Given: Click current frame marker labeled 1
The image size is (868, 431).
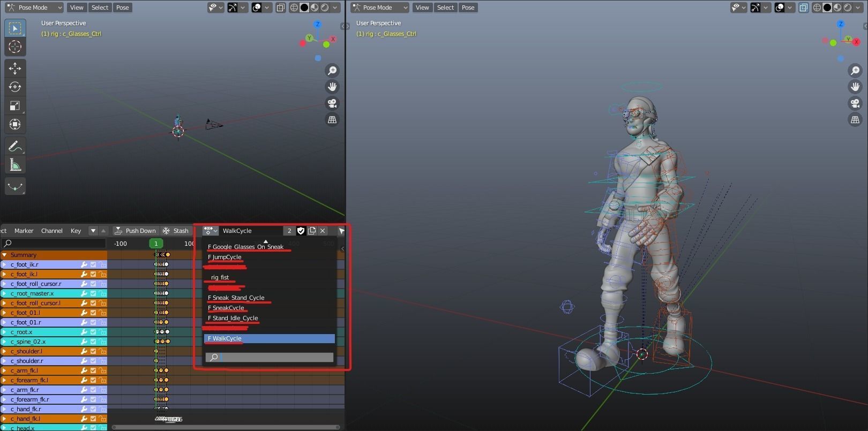Looking at the screenshot, I should (156, 244).
